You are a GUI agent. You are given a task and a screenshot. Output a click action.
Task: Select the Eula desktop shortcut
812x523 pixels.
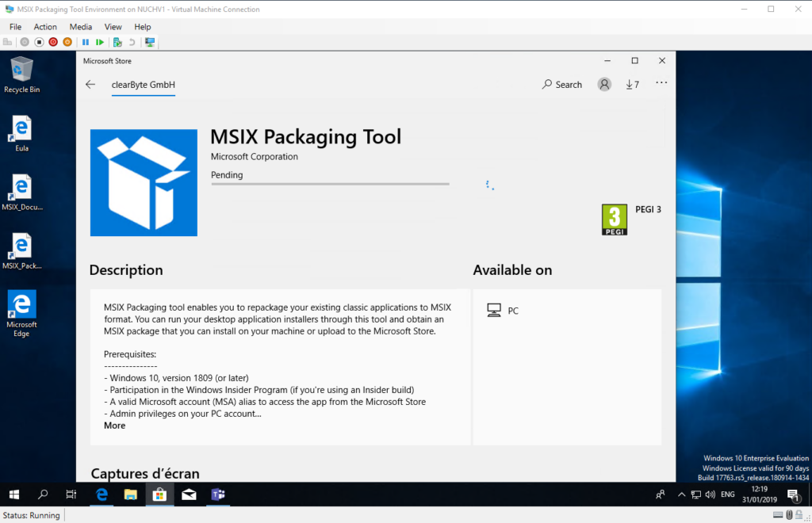coord(21,134)
